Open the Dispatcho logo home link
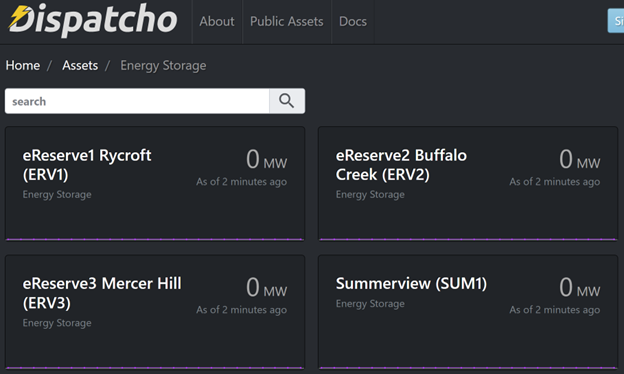Screen dimensions: 624x374 click(x=93, y=20)
